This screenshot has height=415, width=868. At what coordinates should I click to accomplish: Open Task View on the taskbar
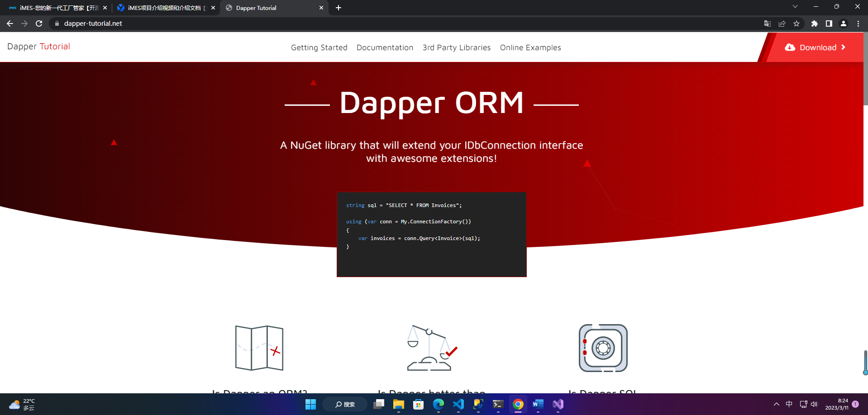(x=379, y=404)
